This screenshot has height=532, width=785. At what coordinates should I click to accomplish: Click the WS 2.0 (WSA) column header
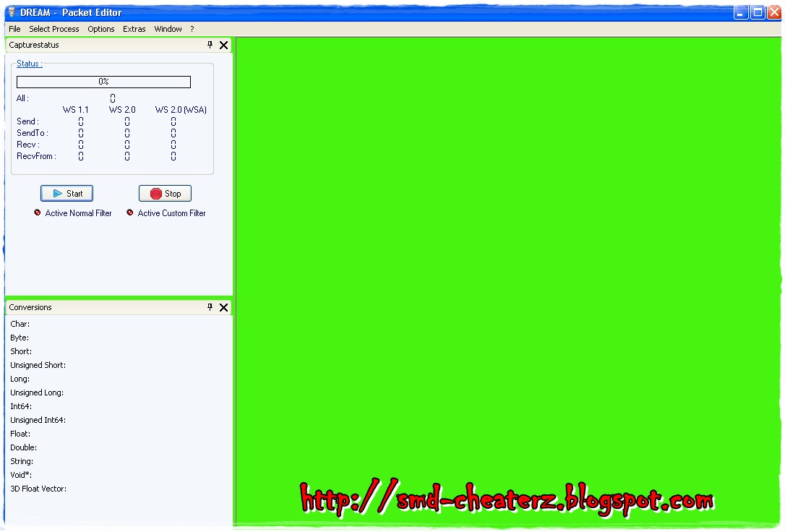181,110
